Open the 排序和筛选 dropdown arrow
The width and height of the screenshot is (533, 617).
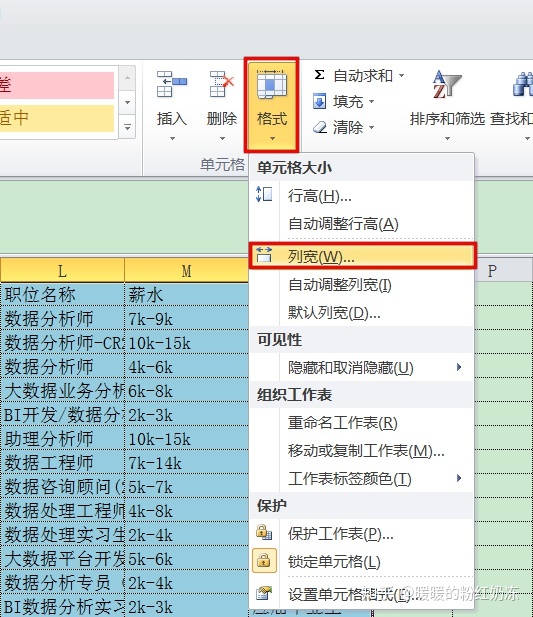447,139
